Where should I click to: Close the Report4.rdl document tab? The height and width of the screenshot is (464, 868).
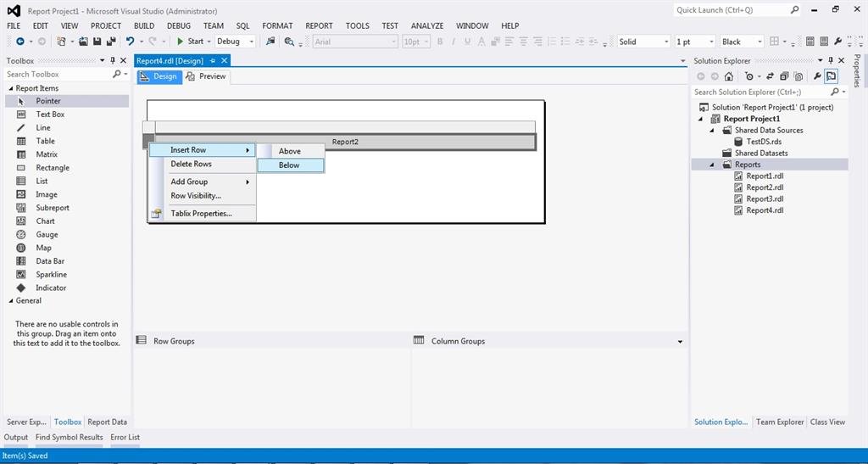click(x=224, y=61)
